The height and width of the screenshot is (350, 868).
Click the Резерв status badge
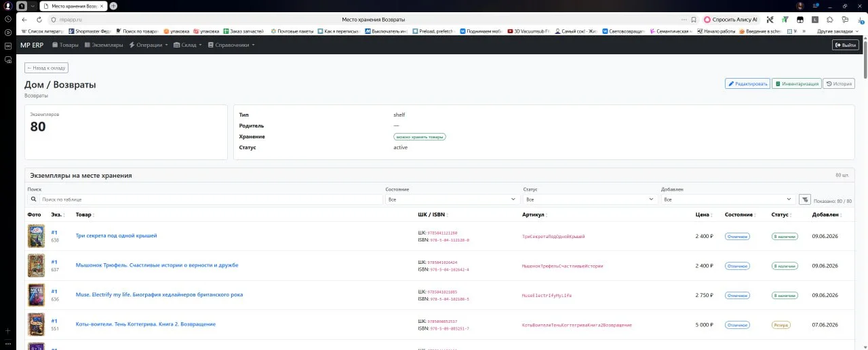click(781, 325)
